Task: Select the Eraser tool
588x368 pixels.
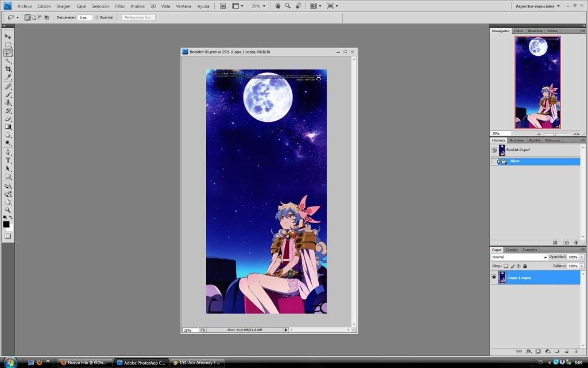Action: click(8, 118)
